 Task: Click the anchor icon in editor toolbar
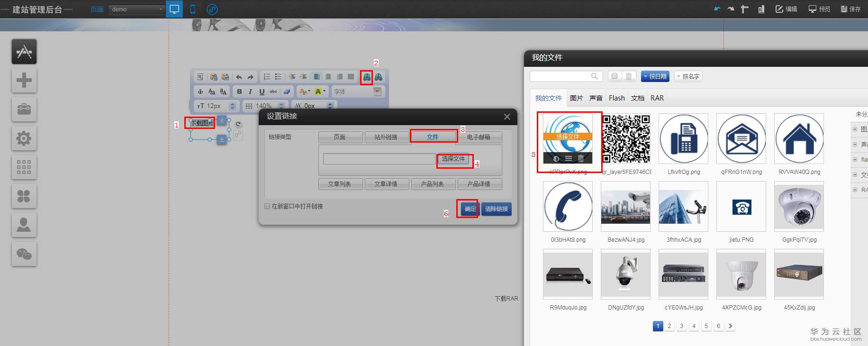(200, 91)
